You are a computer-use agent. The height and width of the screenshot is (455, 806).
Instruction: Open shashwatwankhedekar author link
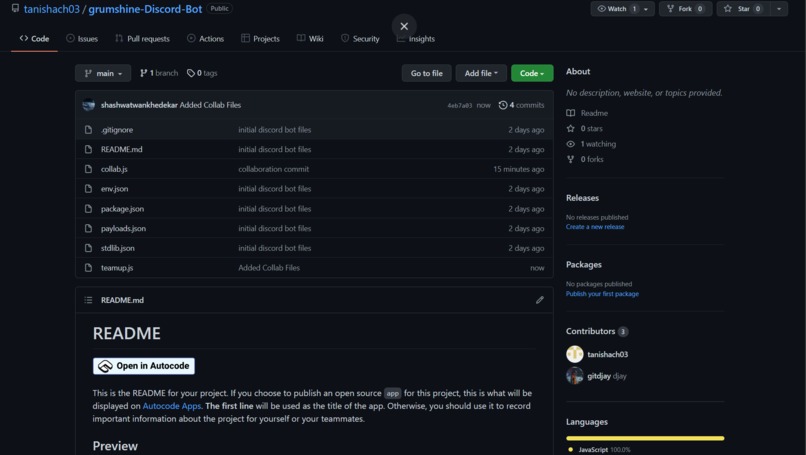[139, 105]
